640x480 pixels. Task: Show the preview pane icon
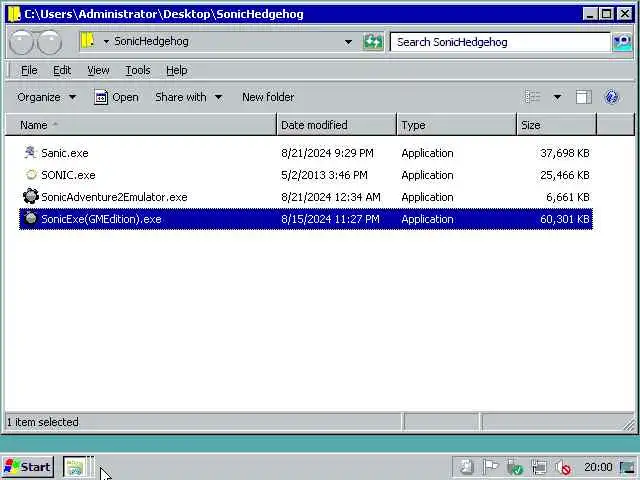coord(583,97)
